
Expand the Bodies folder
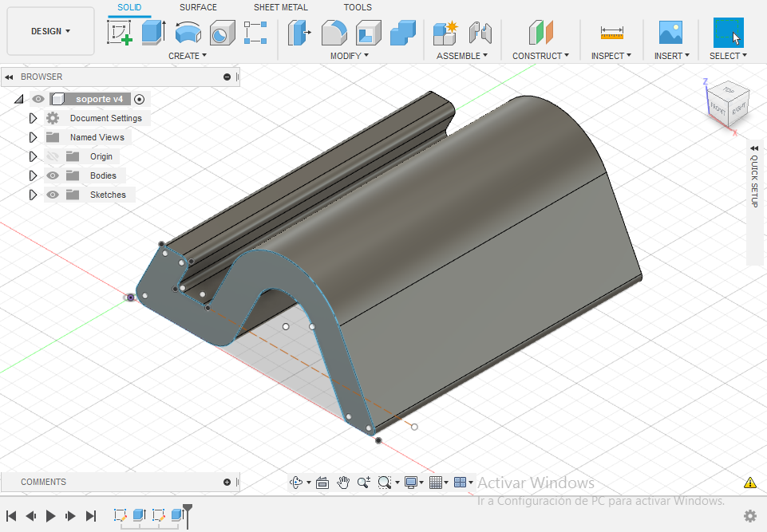coord(33,175)
